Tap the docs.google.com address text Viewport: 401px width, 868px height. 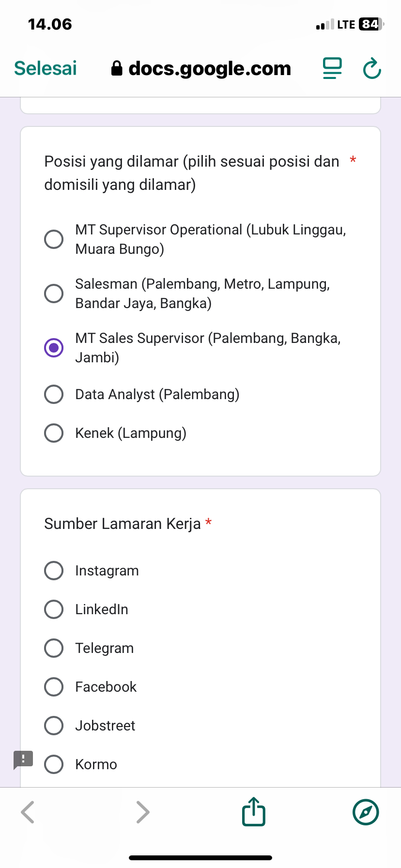(209, 68)
